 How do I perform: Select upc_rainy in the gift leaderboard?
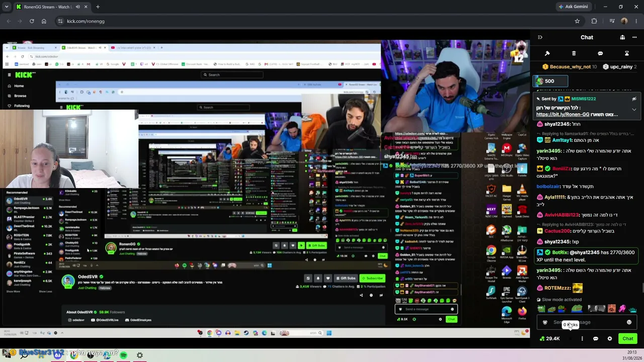(620, 67)
